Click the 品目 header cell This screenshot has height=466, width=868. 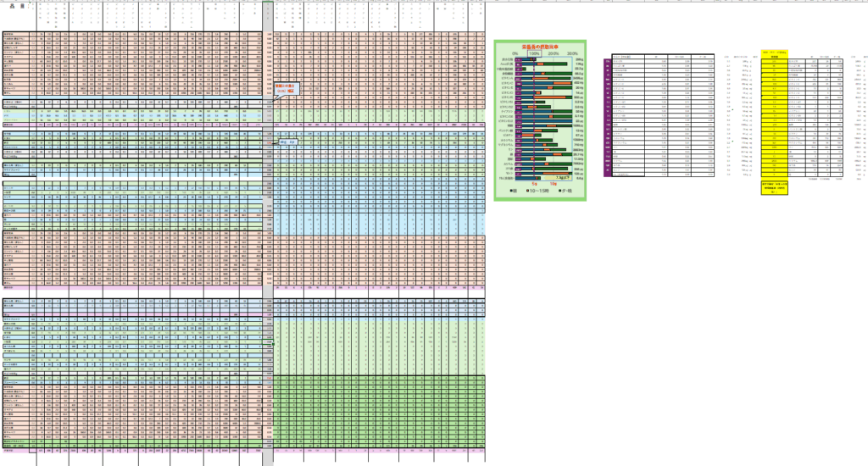(x=12, y=6)
